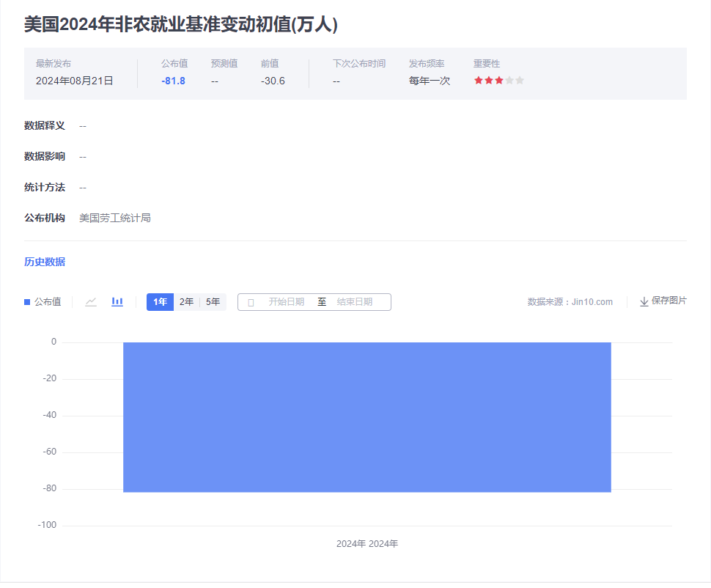Image resolution: width=711 pixels, height=588 pixels.
Task: Switch to line chart view icon
Action: [91, 302]
